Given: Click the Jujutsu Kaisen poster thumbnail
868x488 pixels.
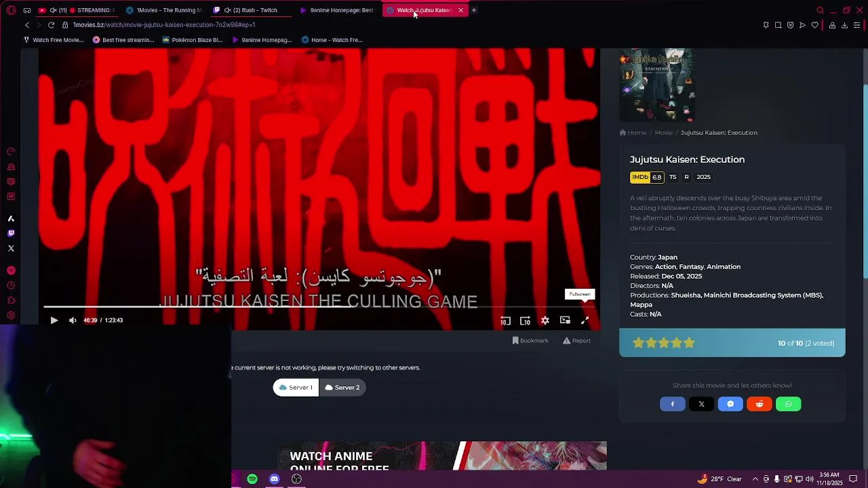Looking at the screenshot, I should 656,85.
